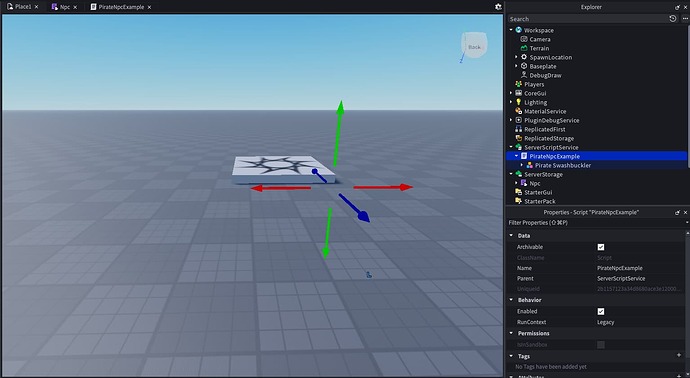Click the ReplicatedFirst icon
690x378 pixels.
point(518,129)
